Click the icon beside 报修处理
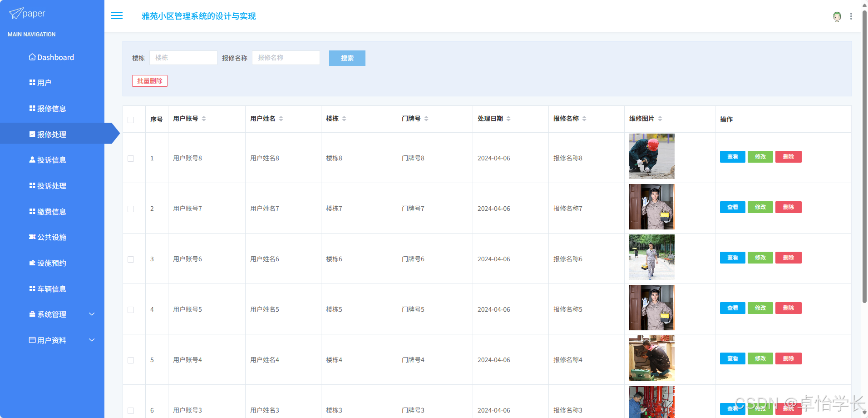The height and width of the screenshot is (418, 868). point(32,134)
